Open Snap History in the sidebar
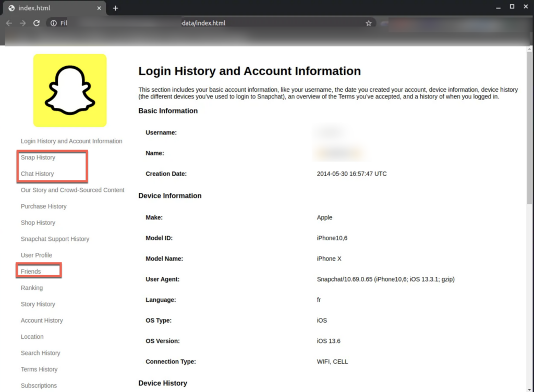This screenshot has width=534, height=392. [38, 157]
